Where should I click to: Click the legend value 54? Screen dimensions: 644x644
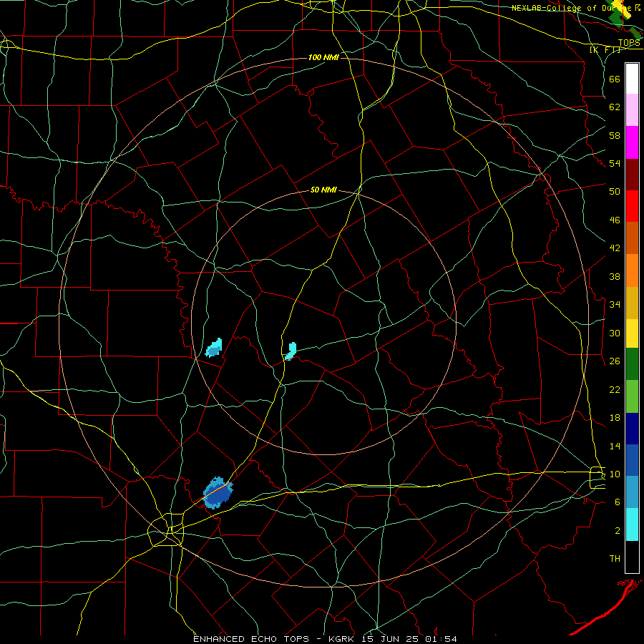tap(615, 163)
